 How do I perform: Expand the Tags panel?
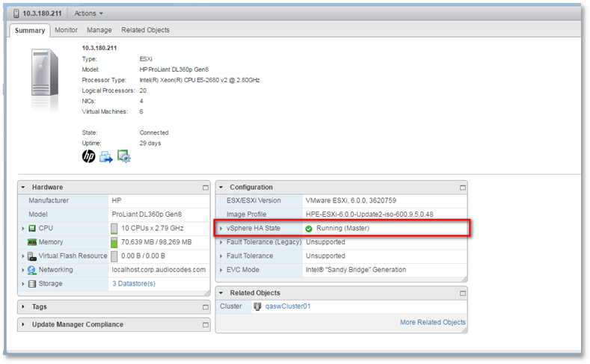tap(23, 307)
